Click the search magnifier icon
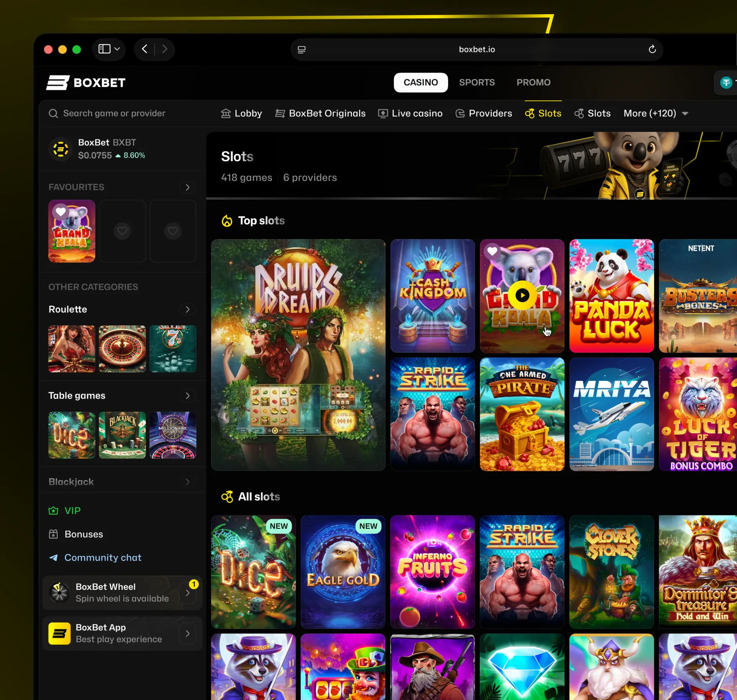The image size is (737, 700). (x=53, y=113)
